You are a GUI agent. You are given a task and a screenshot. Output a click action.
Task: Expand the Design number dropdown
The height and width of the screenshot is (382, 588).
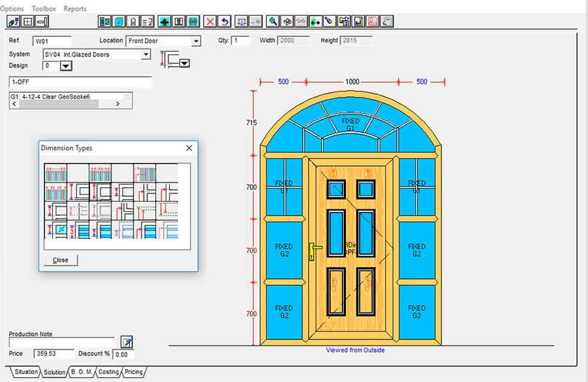click(66, 66)
